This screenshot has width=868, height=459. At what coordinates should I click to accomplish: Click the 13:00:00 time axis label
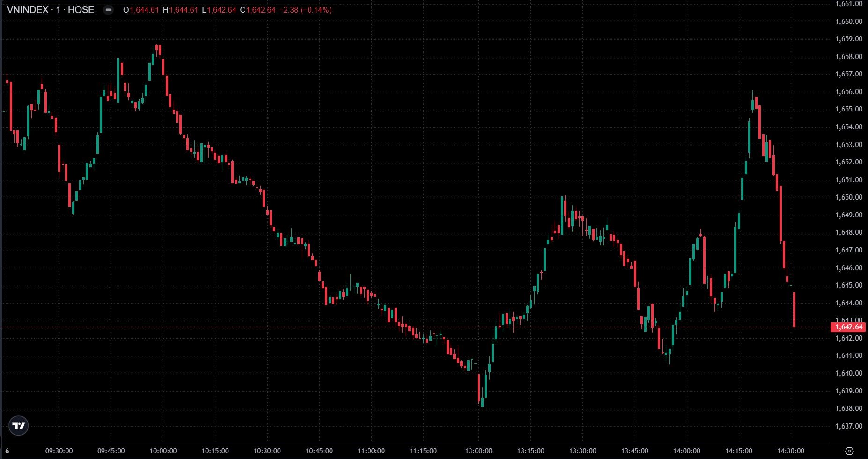pos(478,451)
